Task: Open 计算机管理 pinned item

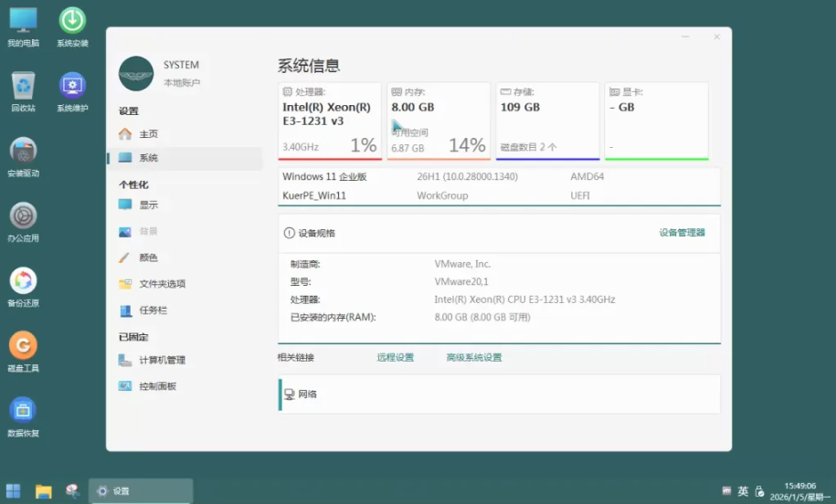Action: coord(162,360)
